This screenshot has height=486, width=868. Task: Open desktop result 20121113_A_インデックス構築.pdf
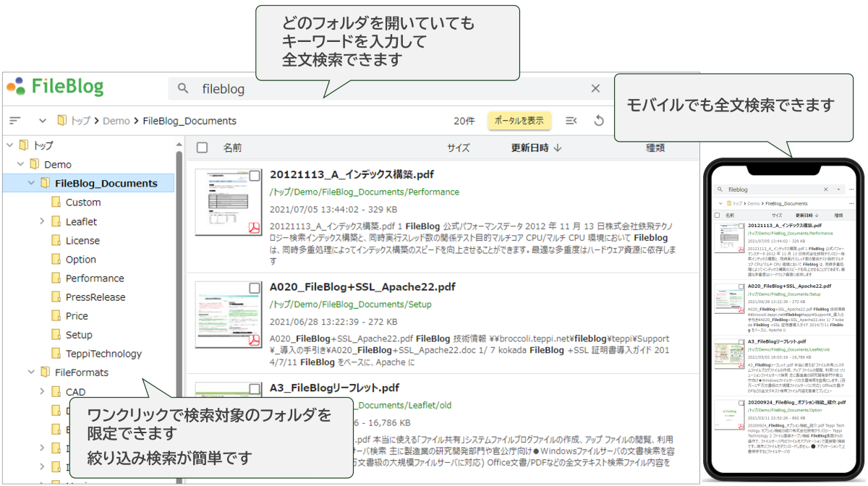[352, 174]
